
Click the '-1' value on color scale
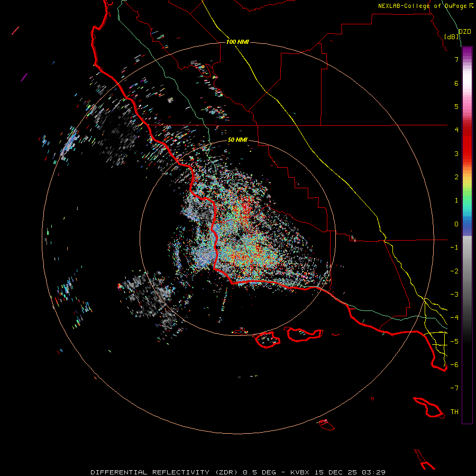pyautogui.click(x=454, y=248)
